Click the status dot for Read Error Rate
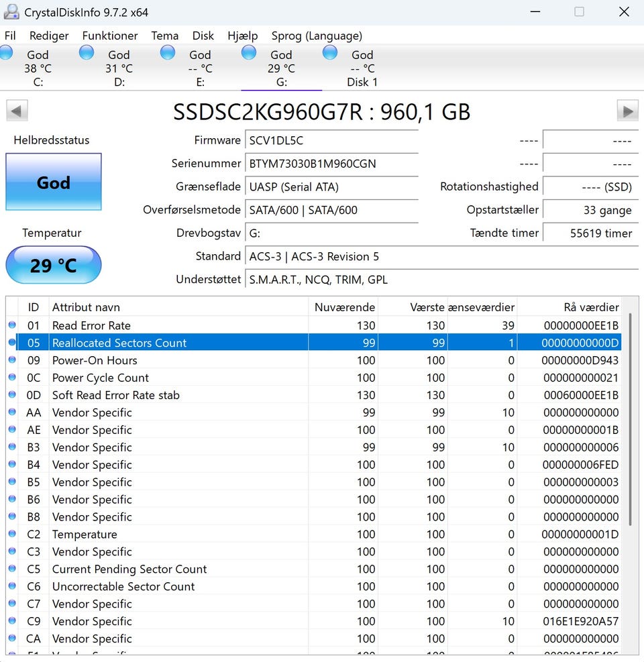 pyautogui.click(x=12, y=325)
